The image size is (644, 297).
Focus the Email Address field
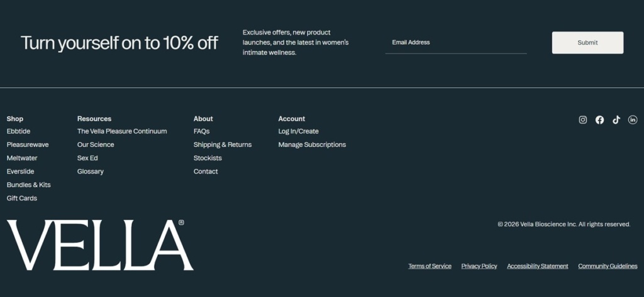click(x=456, y=43)
